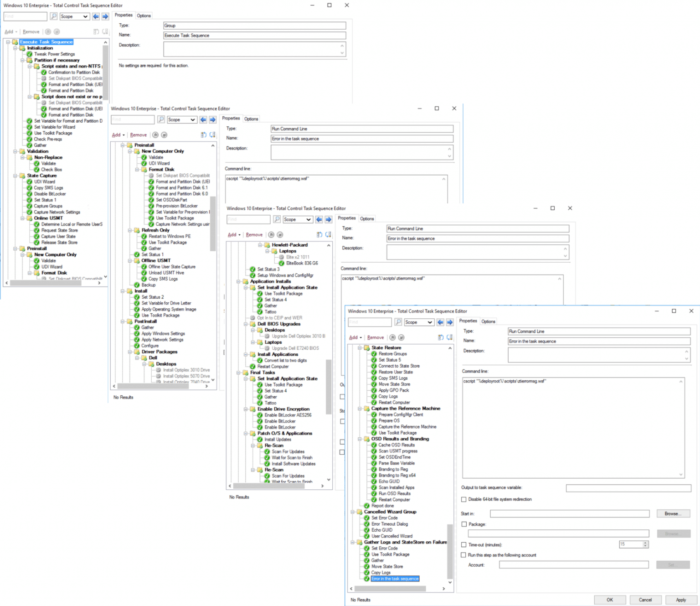Screen dimensions: 700x606
Task: Switch to the Properties tab
Action: pos(468,321)
